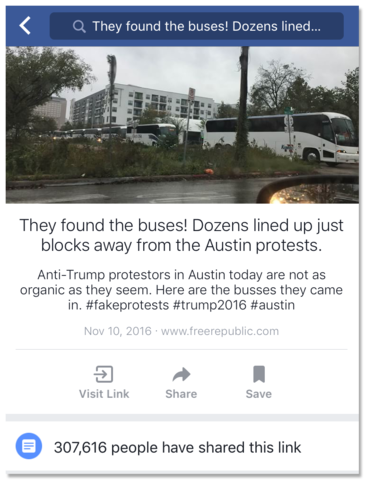Focus the search field with 'They found the buses!'
This screenshot has width=365, height=480.
[197, 26]
